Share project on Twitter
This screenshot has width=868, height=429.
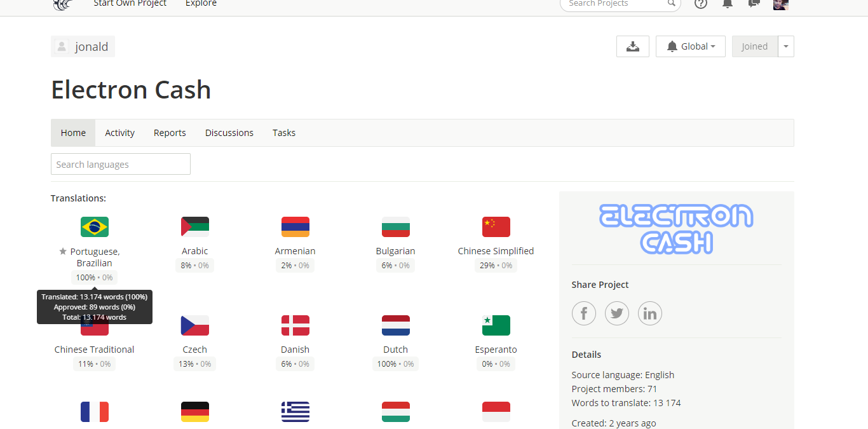click(x=617, y=313)
